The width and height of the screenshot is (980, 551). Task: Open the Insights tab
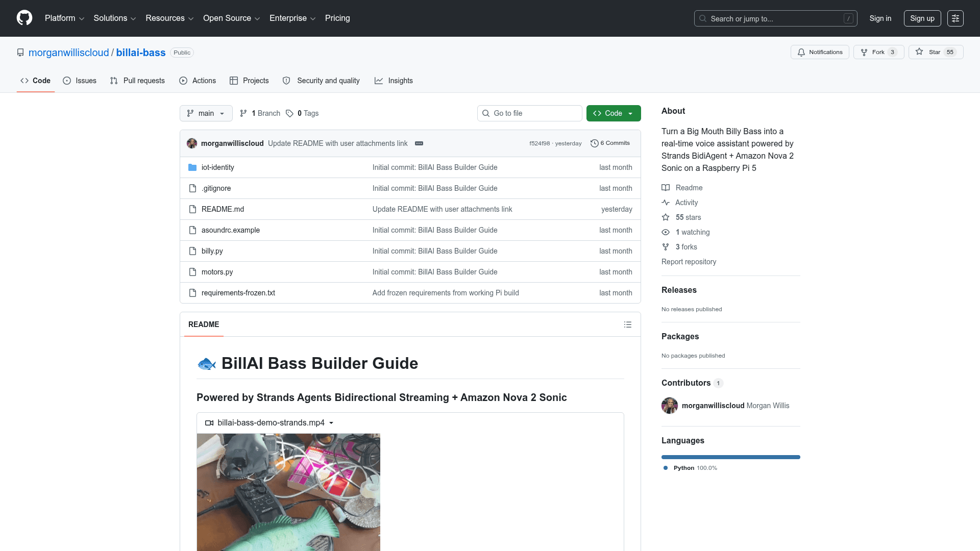tap(394, 81)
